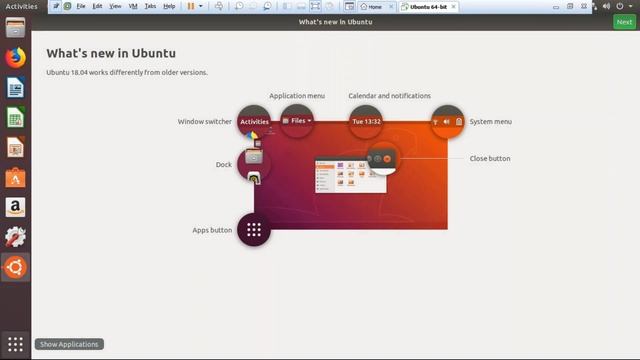Click the Files application menu circle in the illustration
Screen dimensions: 640x360
[297, 121]
